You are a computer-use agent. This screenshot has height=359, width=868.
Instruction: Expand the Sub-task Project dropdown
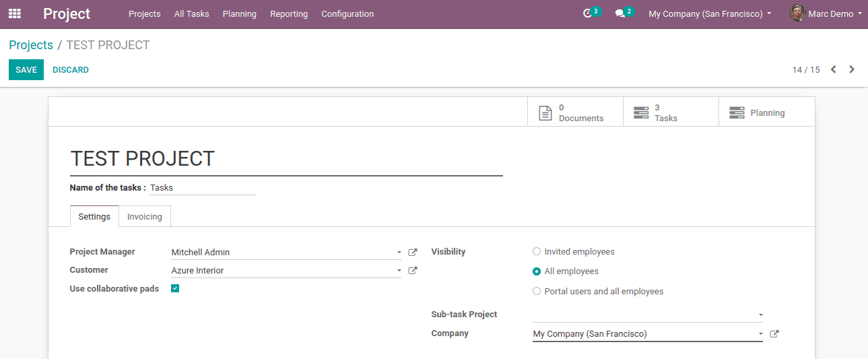coord(760,315)
